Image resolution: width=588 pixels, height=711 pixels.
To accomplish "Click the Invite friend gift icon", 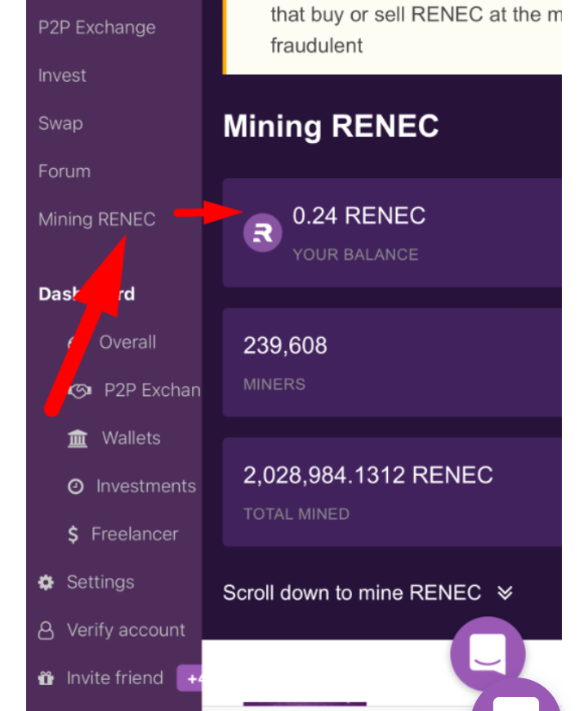I will click(47, 678).
